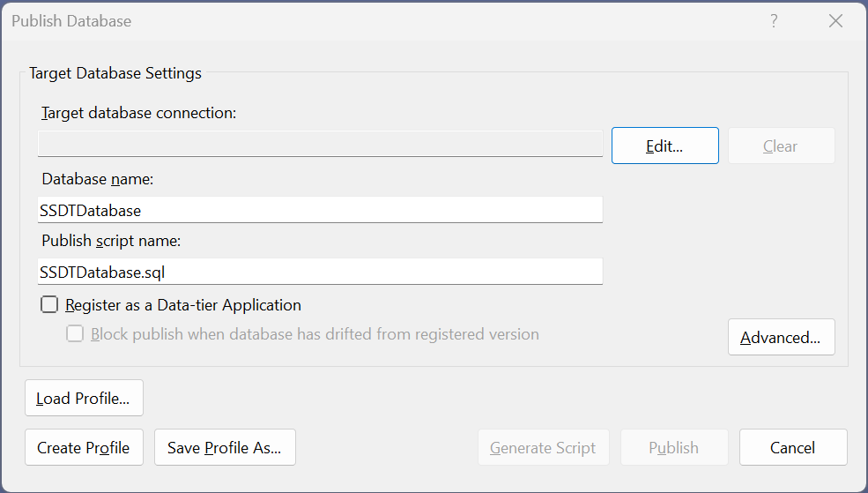The width and height of the screenshot is (868, 493).
Task: Click the Publish script name label
Action: click(110, 241)
